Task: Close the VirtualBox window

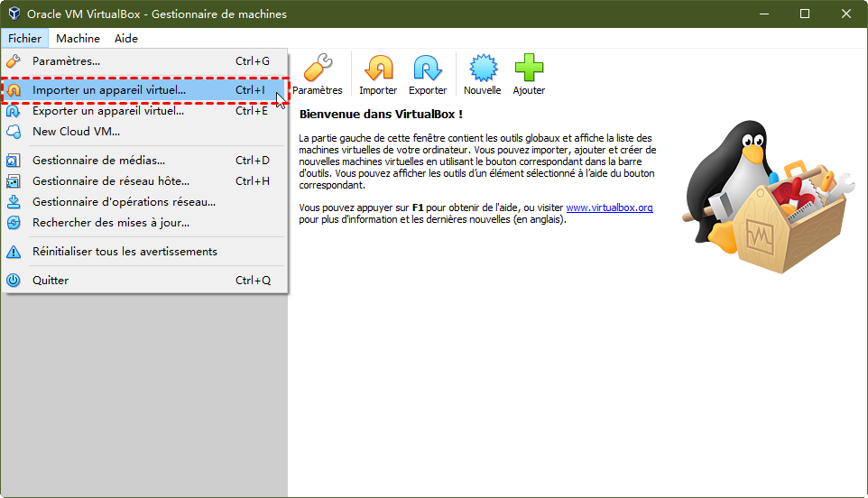Action: coord(845,14)
